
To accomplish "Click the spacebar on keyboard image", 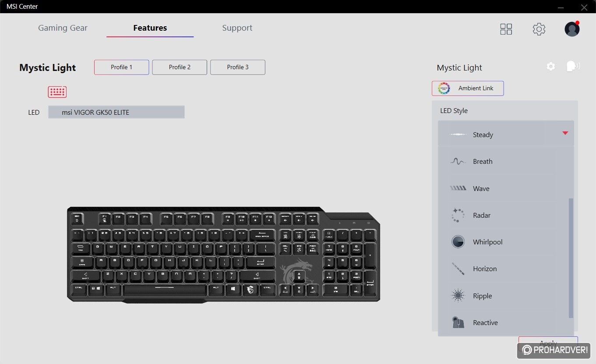I will click(165, 290).
